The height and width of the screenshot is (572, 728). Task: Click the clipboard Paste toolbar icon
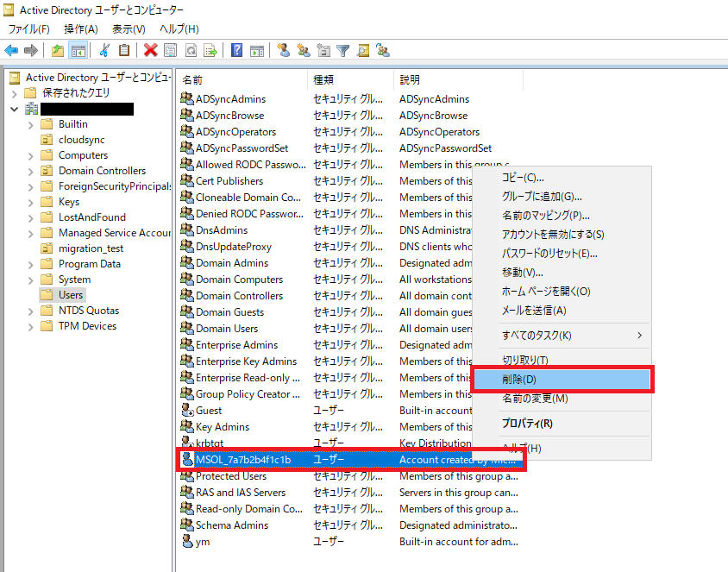pyautogui.click(x=124, y=50)
